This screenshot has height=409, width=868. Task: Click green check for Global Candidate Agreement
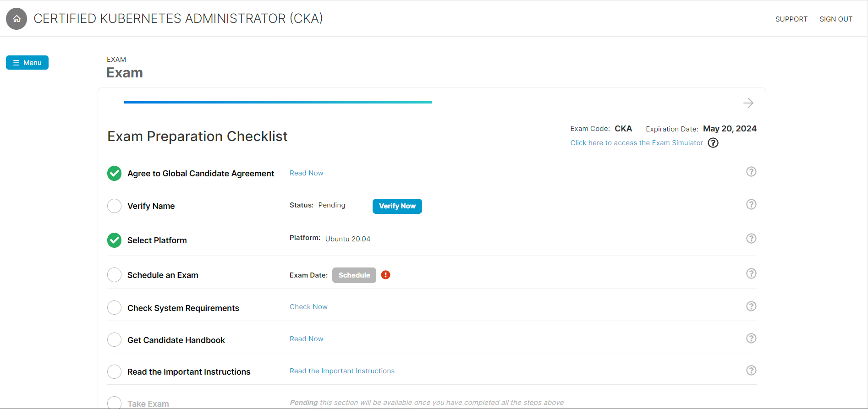pyautogui.click(x=115, y=174)
